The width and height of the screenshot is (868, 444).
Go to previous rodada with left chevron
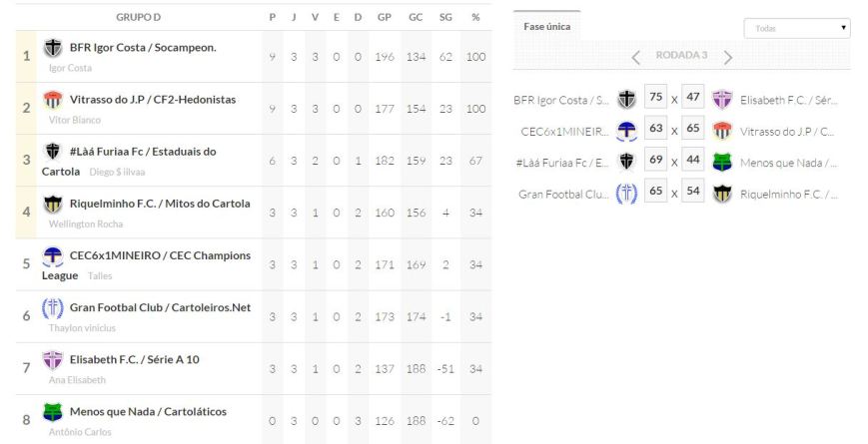pos(635,57)
